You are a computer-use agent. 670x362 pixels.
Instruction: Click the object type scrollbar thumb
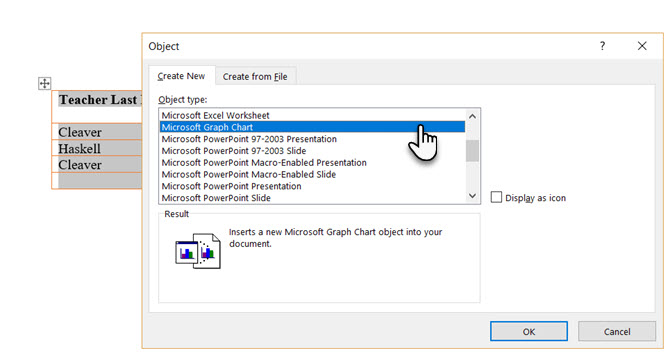tap(472, 150)
